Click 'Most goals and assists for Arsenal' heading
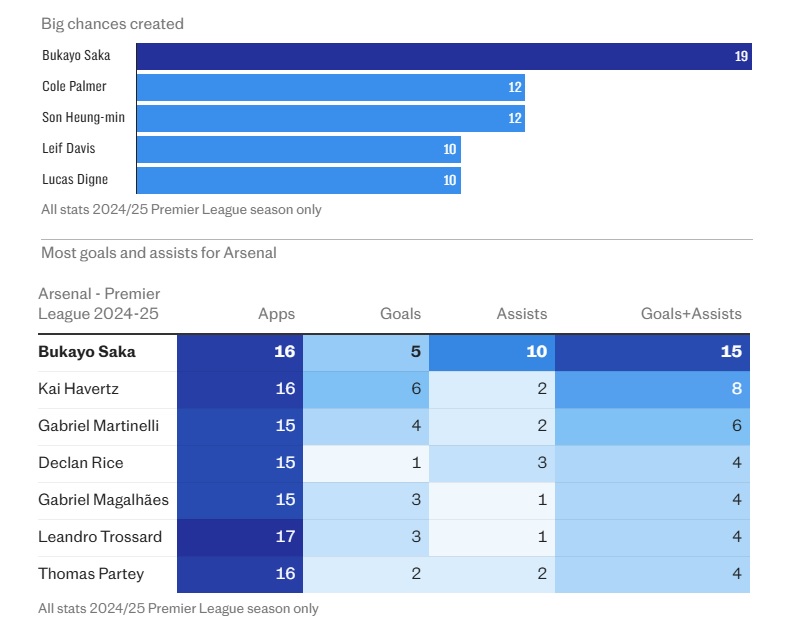Viewport: 803px width, 638px height. coord(159,253)
